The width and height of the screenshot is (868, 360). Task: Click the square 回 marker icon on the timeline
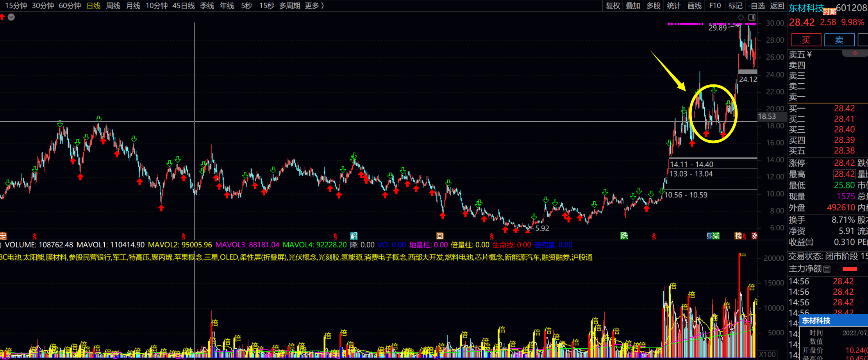tap(439, 235)
